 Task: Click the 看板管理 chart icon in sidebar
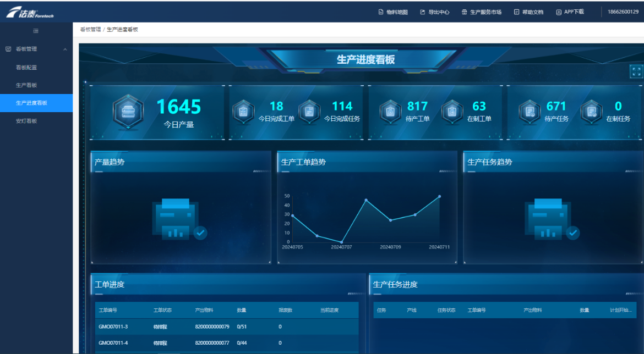[x=8, y=49]
